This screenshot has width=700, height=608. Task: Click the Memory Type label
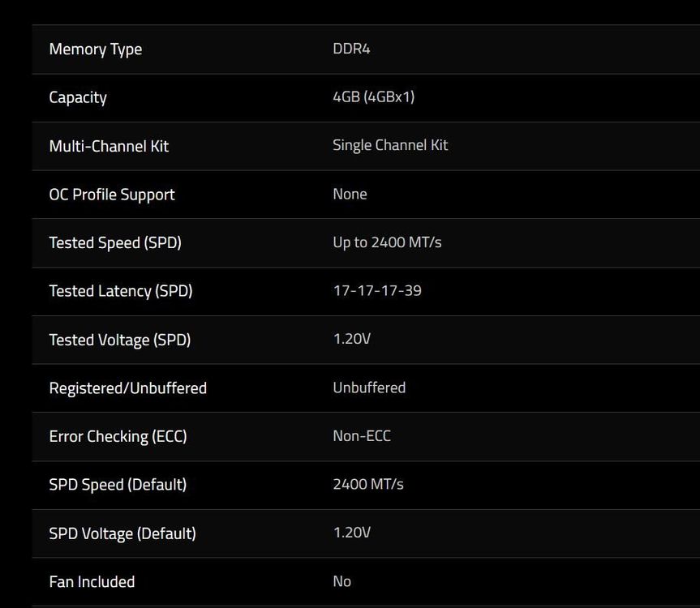96,49
